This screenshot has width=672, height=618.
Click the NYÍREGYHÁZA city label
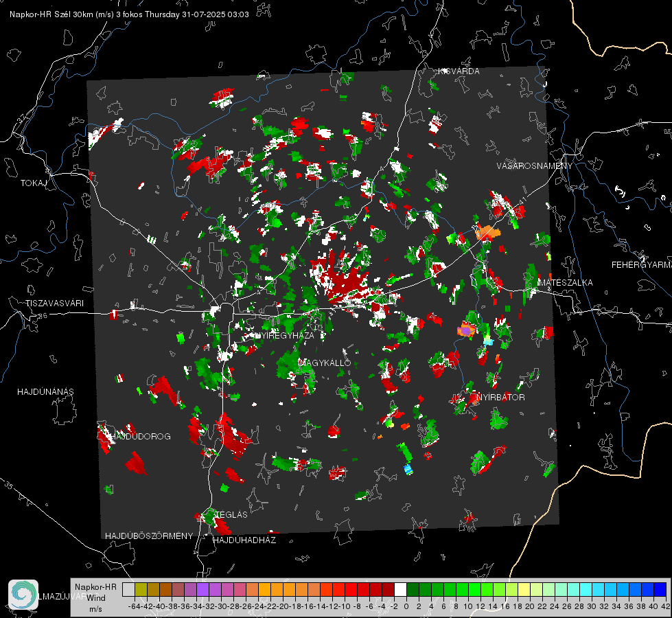pos(284,335)
